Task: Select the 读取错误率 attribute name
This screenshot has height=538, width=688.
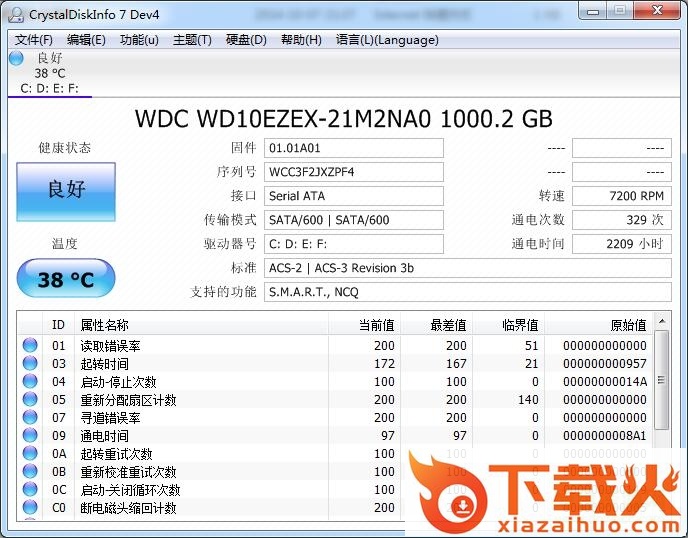Action: click(x=110, y=346)
